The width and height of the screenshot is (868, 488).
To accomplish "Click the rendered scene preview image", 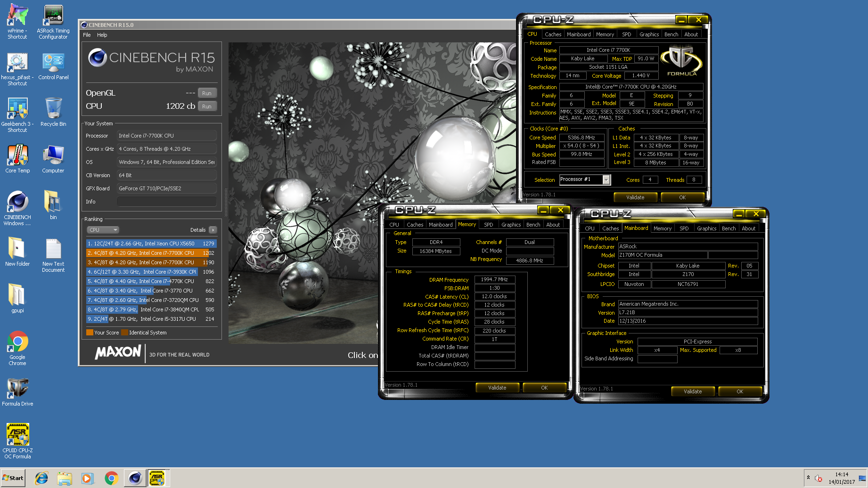I will pos(372,193).
